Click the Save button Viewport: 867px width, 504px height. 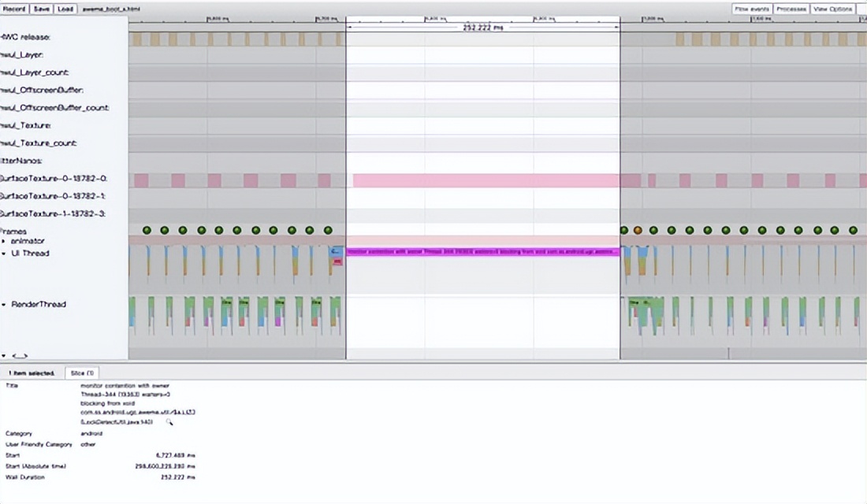(x=42, y=9)
